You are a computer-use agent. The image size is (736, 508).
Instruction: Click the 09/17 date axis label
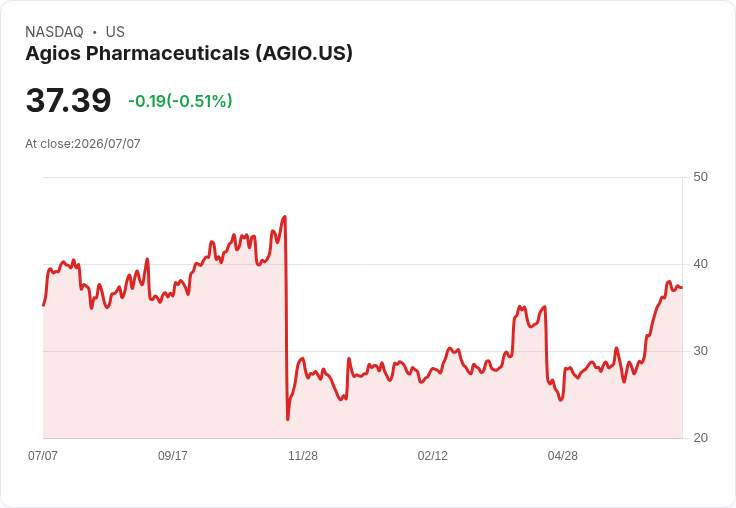(x=173, y=455)
